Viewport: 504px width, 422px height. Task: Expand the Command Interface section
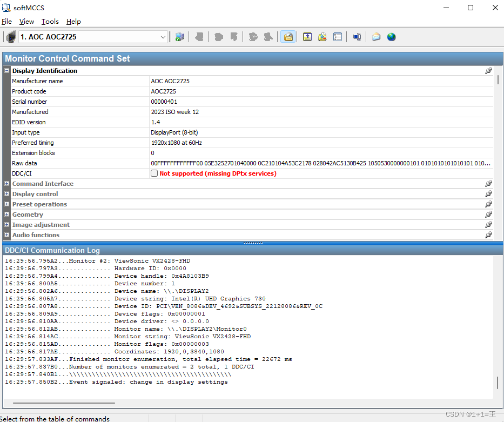point(6,184)
